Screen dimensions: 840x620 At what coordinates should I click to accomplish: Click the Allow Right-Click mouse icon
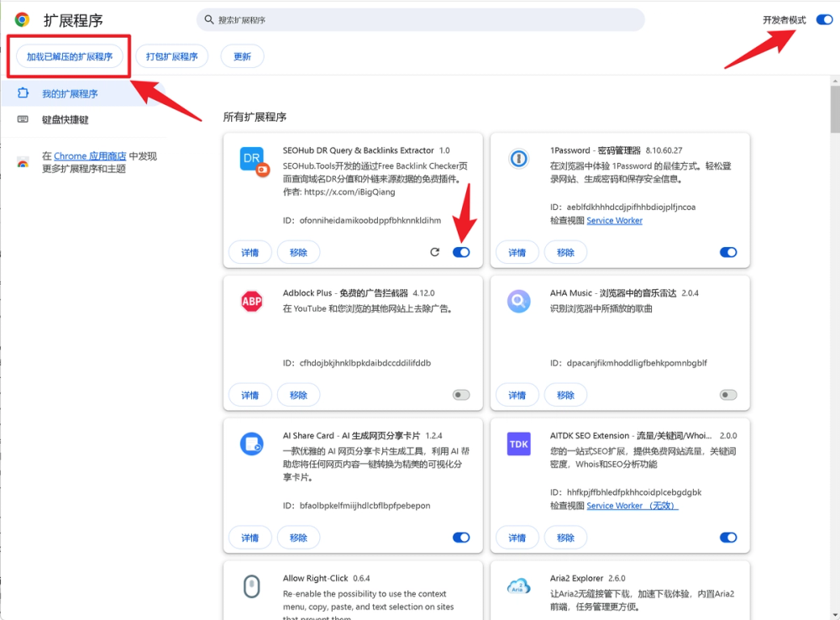[x=252, y=586]
